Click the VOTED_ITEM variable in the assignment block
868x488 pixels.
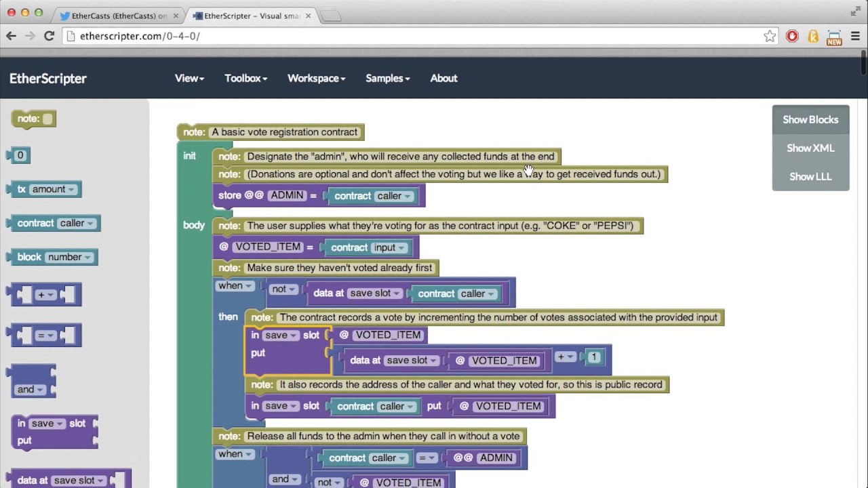pyautogui.click(x=268, y=247)
